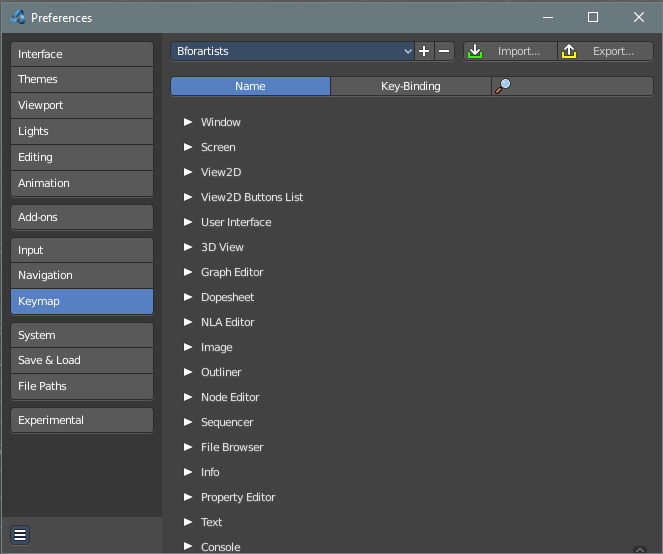Open the Add-ons preferences tab
This screenshot has height=554, width=663.
coord(82,217)
